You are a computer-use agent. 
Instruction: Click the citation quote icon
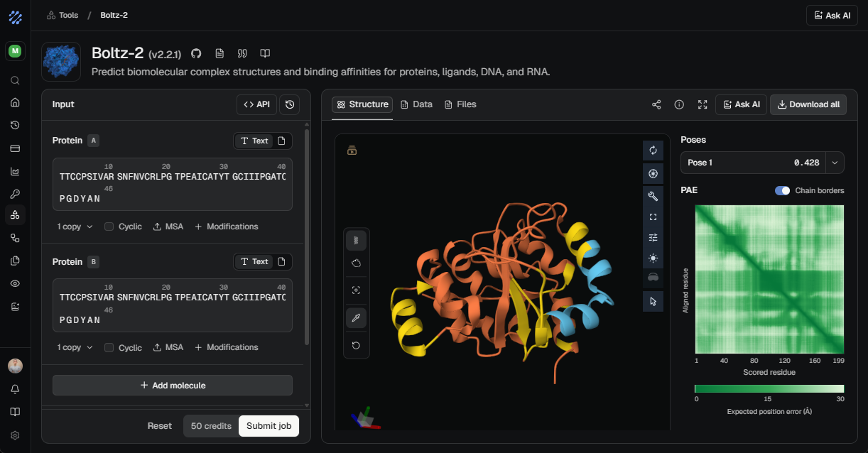click(242, 53)
